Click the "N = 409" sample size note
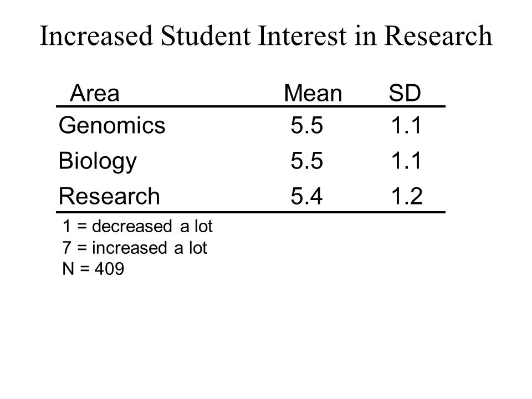Image resolution: width=532 pixels, height=399 pixels. pyautogui.click(x=93, y=269)
